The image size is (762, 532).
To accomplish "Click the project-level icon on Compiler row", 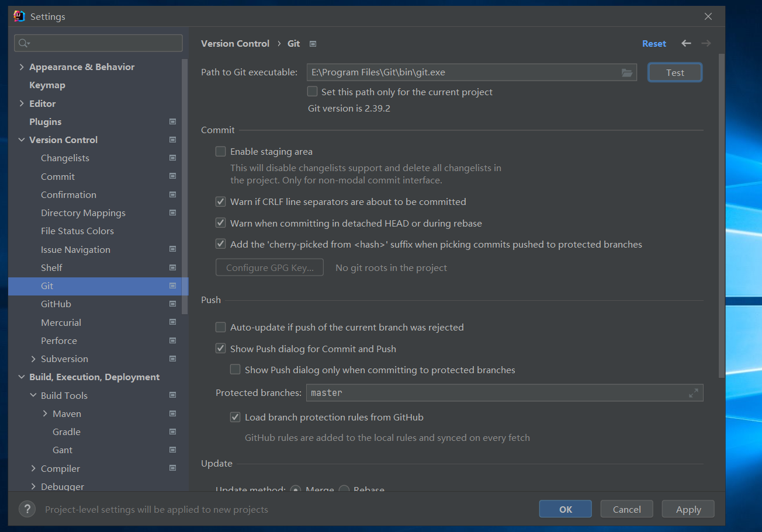I will click(172, 468).
